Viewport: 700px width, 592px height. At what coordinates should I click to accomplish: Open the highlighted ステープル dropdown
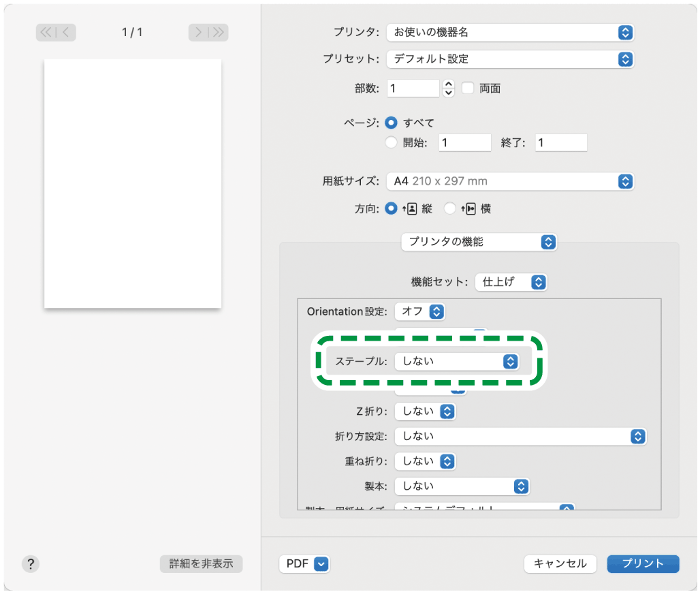coord(456,362)
